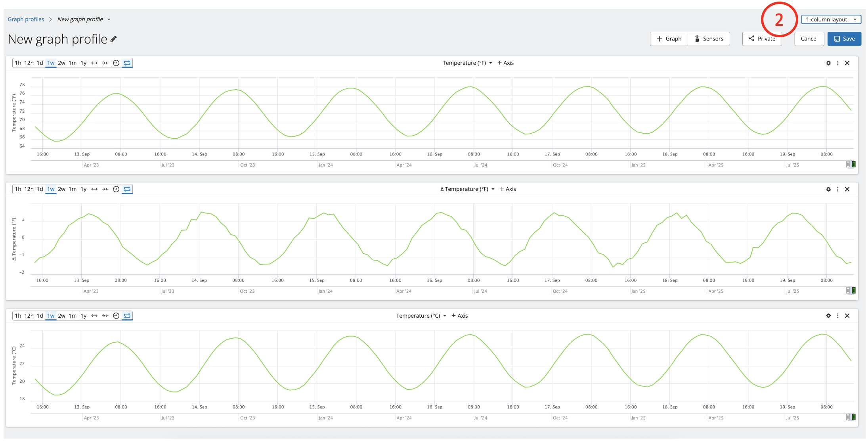Open the Graph profiles breadcrumb link
Image resolution: width=868 pixels, height=441 pixels.
point(26,19)
